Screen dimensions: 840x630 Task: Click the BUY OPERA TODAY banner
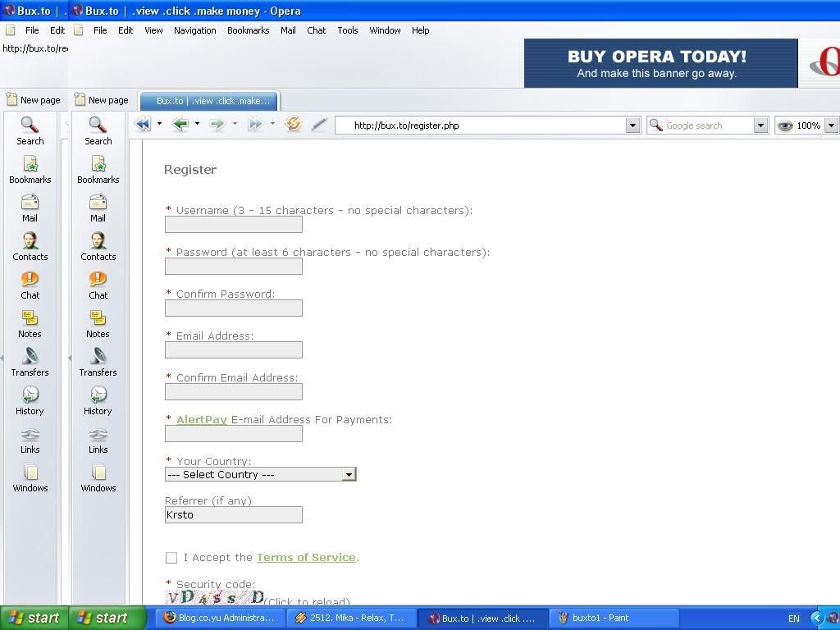click(660, 63)
